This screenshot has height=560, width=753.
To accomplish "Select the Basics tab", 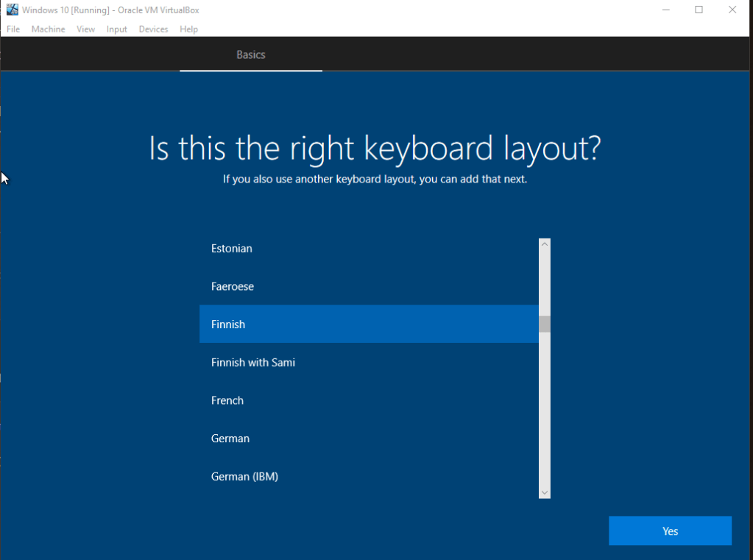I will [250, 55].
